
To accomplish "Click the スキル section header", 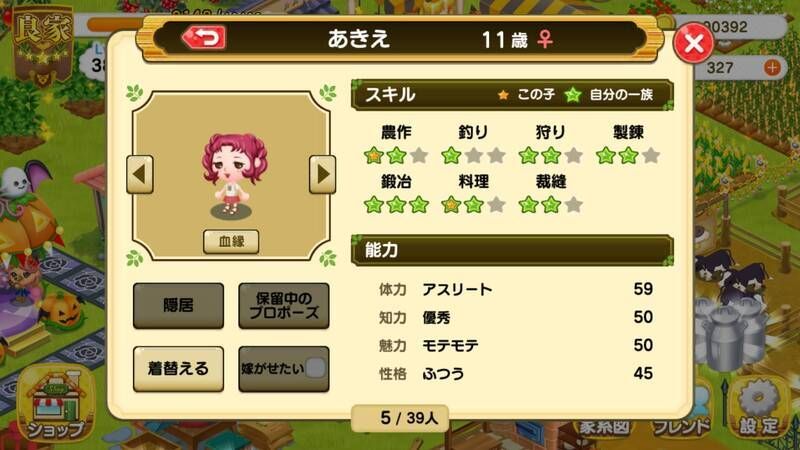I will pyautogui.click(x=512, y=95).
